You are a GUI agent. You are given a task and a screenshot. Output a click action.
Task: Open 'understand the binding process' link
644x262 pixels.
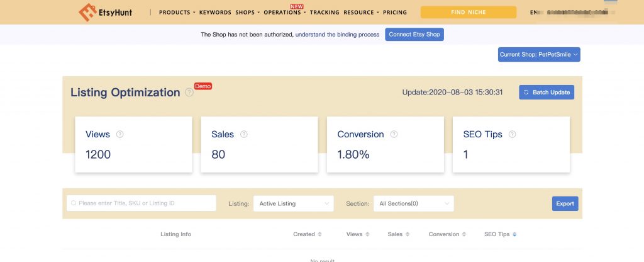[x=337, y=35]
